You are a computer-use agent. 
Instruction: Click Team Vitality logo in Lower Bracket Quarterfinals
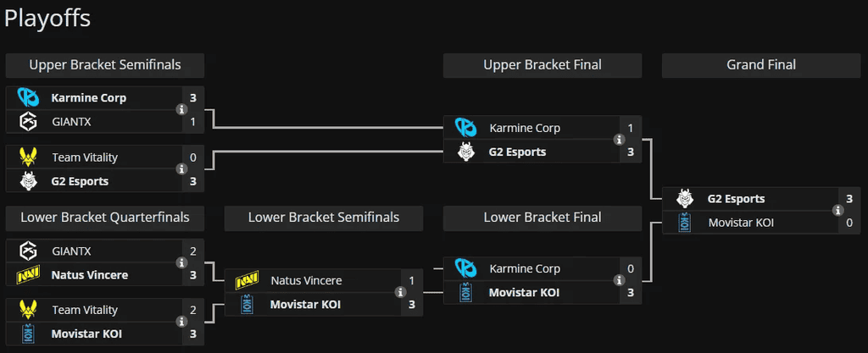click(28, 310)
